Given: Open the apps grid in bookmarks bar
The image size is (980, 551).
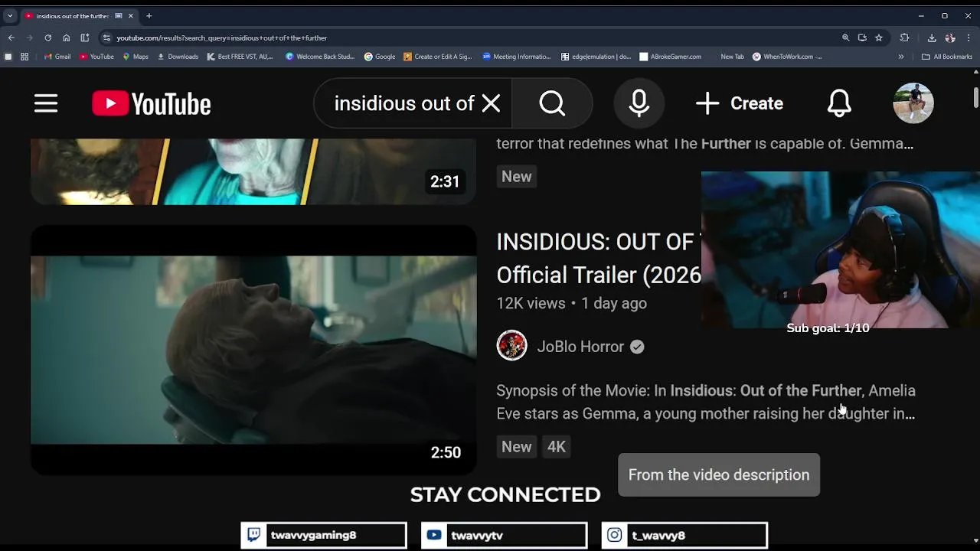Looking at the screenshot, I should click(x=24, y=57).
